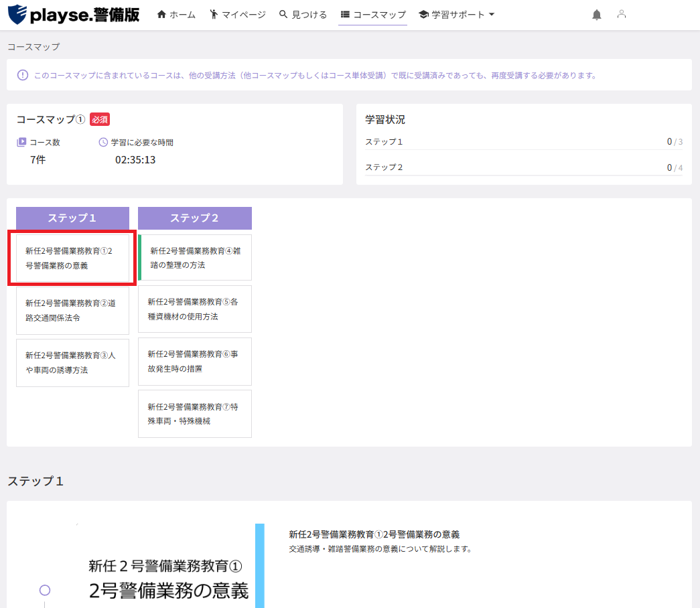Click the 学習サポート graduation cap icon
The height and width of the screenshot is (608, 700).
[423, 14]
